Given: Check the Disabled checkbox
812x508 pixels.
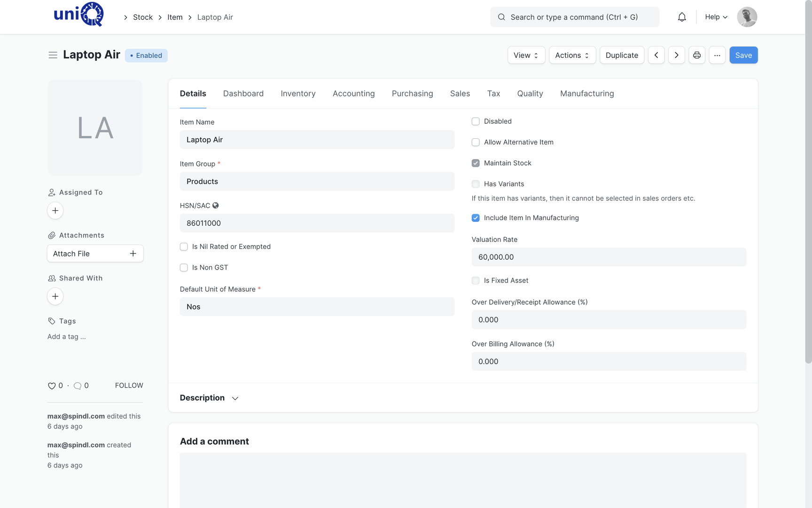Looking at the screenshot, I should point(476,121).
